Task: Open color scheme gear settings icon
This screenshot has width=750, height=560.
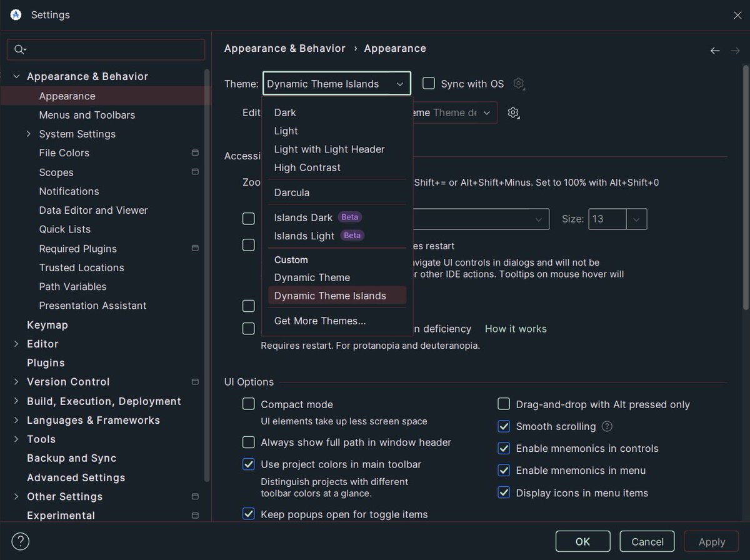Action: click(x=513, y=112)
